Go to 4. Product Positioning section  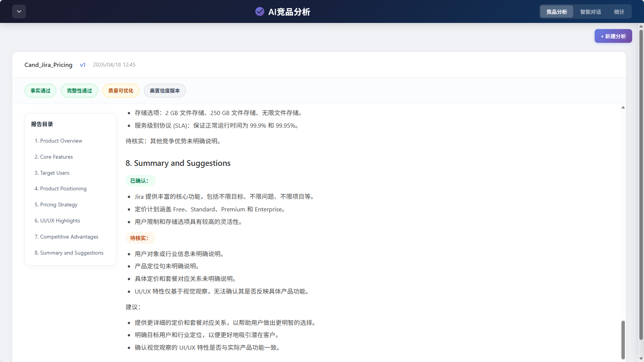(x=60, y=188)
